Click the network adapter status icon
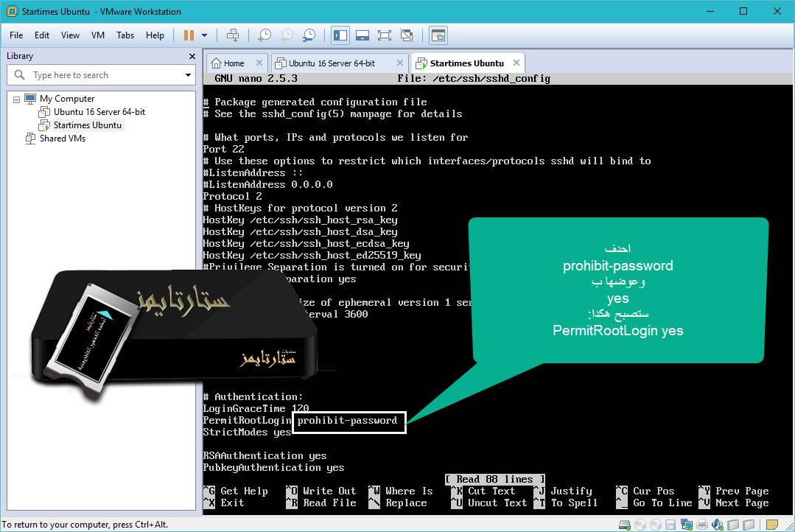 [687, 525]
